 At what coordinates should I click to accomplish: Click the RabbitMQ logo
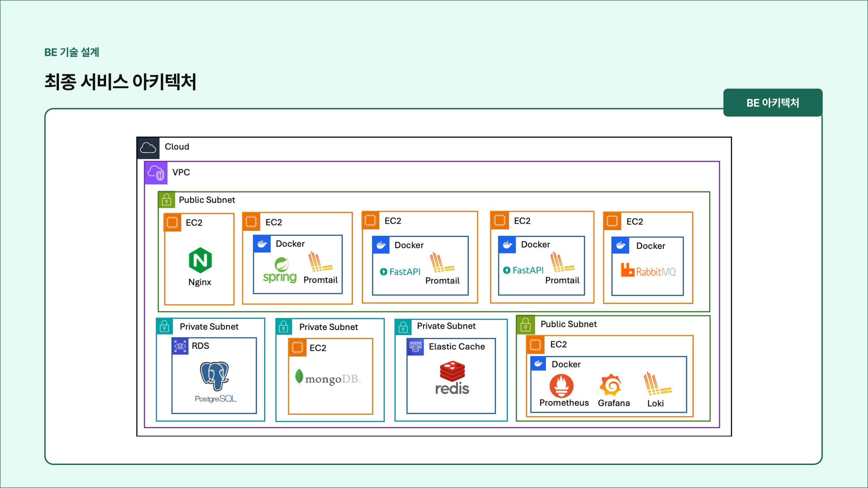click(x=648, y=271)
